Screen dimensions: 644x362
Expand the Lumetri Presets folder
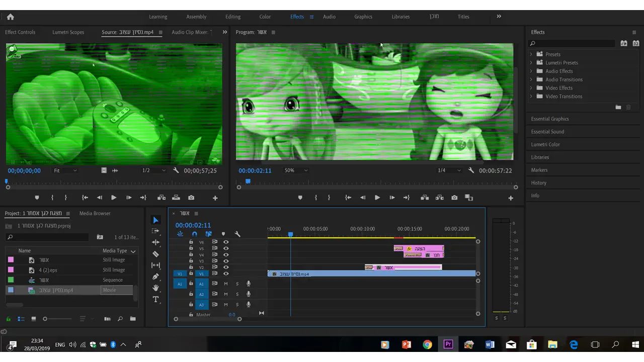click(x=531, y=63)
